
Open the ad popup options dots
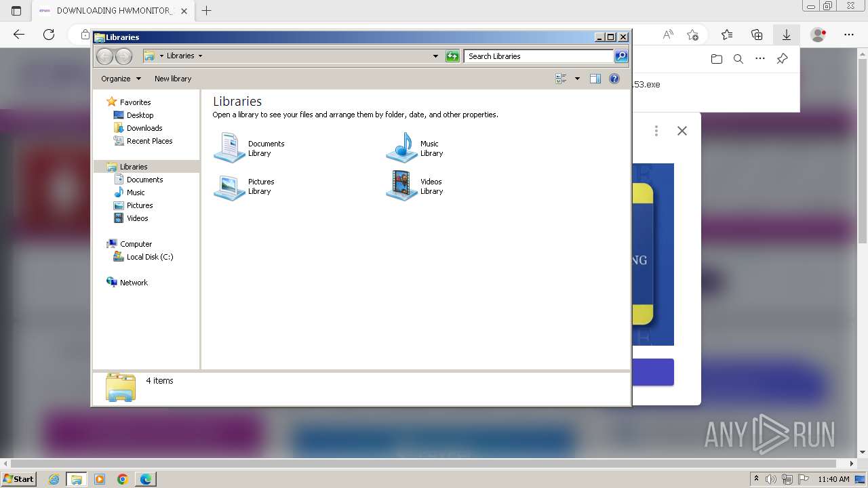[x=656, y=131]
